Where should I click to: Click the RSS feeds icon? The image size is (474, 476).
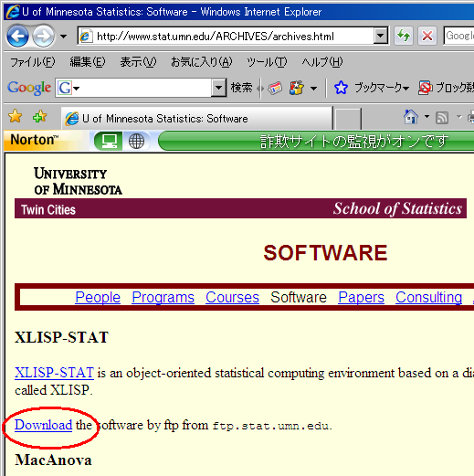[x=442, y=118]
